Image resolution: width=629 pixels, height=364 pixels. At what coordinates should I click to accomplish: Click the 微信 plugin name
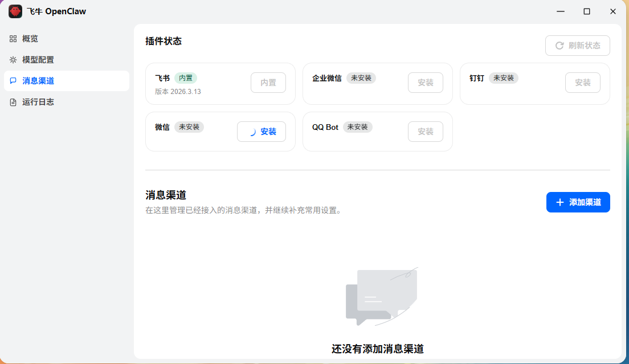[162, 127]
